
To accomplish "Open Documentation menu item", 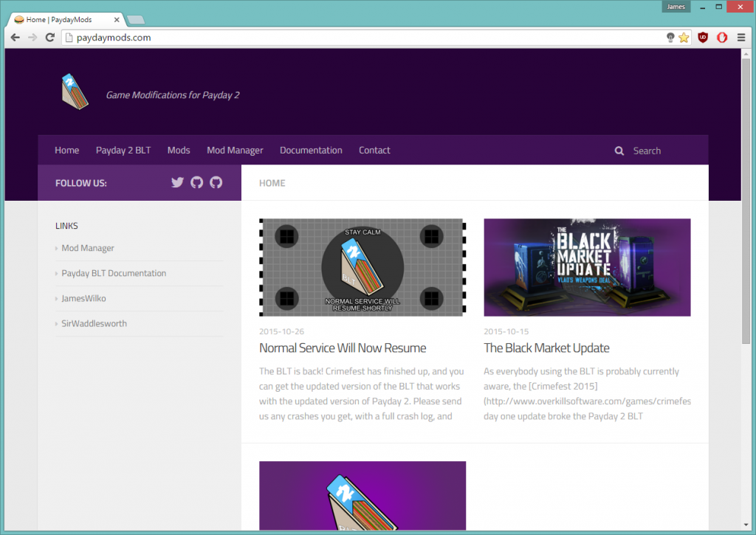I will pyautogui.click(x=311, y=151).
